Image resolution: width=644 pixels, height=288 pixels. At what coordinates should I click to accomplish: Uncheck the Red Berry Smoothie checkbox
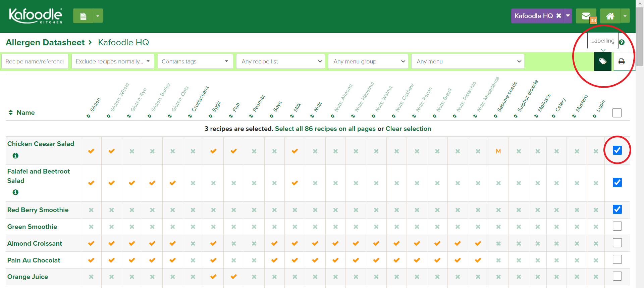[x=617, y=209]
